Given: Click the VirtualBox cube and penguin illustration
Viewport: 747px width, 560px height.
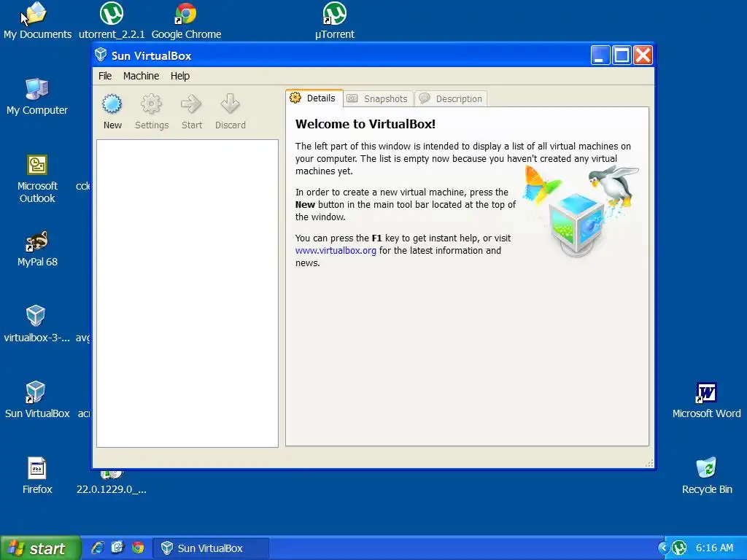Looking at the screenshot, I should tap(580, 211).
